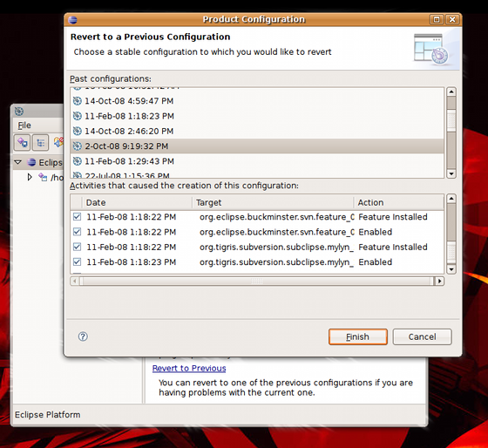488x448 pixels.
Task: Click first toolbar icon in background window
Action: pos(22,143)
